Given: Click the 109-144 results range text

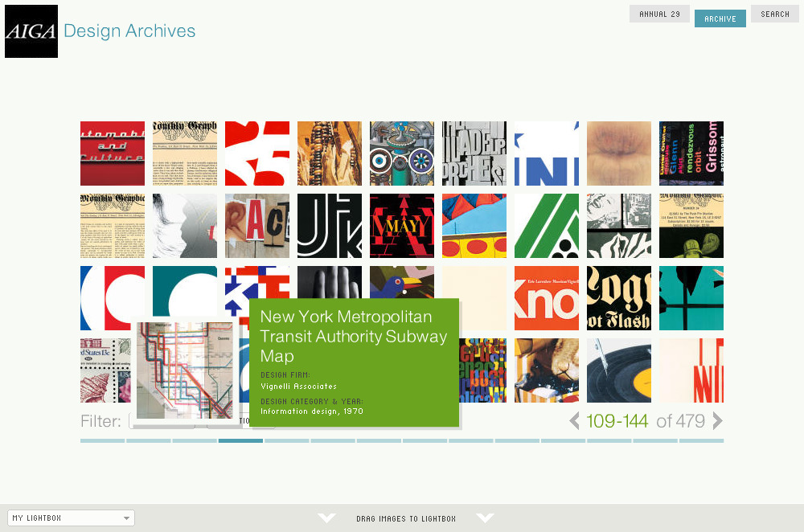Looking at the screenshot, I should click(617, 421).
